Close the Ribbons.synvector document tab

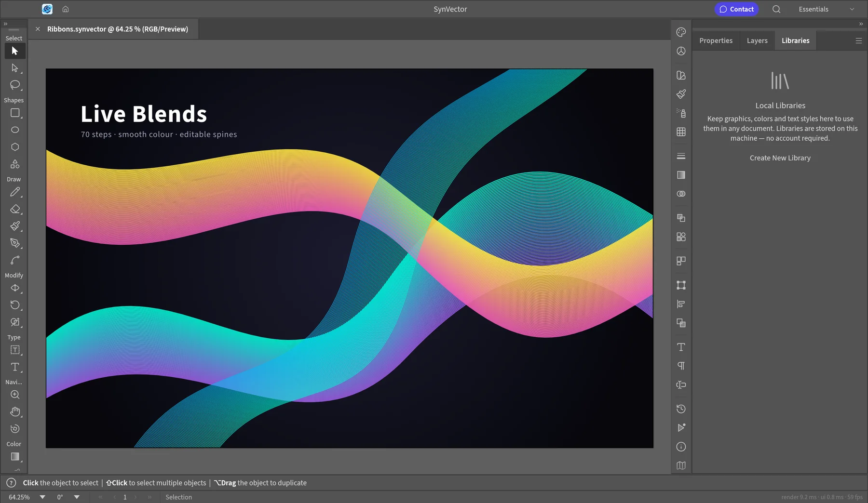coord(38,29)
